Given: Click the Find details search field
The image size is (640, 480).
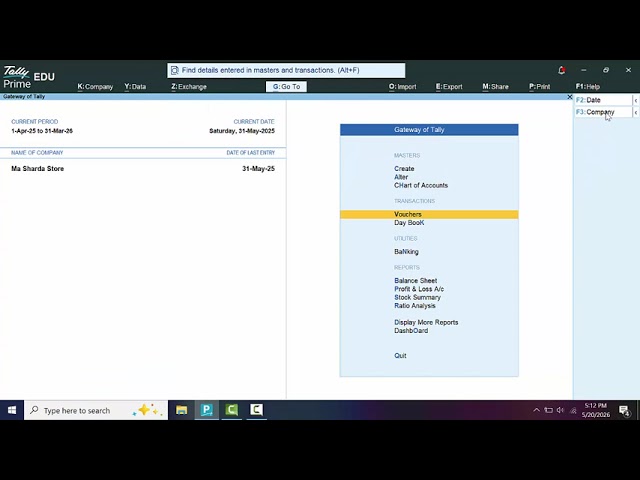Looking at the screenshot, I should pos(287,70).
